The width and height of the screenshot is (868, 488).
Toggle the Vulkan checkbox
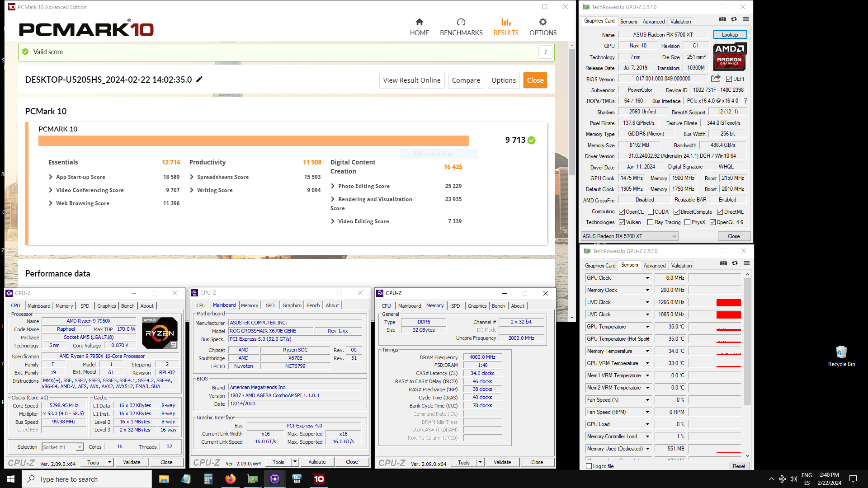pos(622,222)
